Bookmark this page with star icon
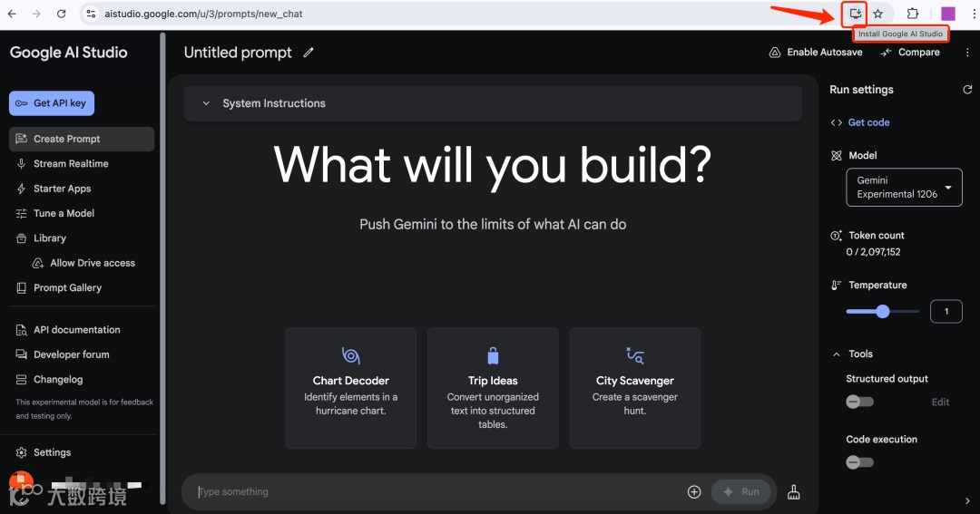The height and width of the screenshot is (514, 980). pyautogui.click(x=878, y=14)
